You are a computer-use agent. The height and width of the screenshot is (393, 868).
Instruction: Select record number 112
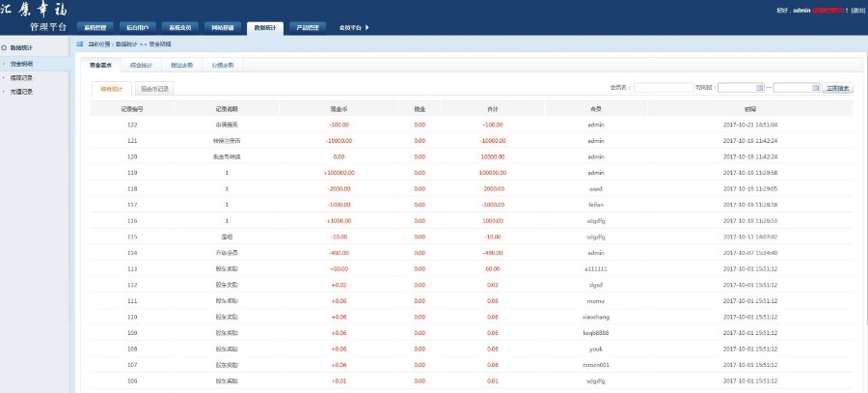(x=132, y=286)
